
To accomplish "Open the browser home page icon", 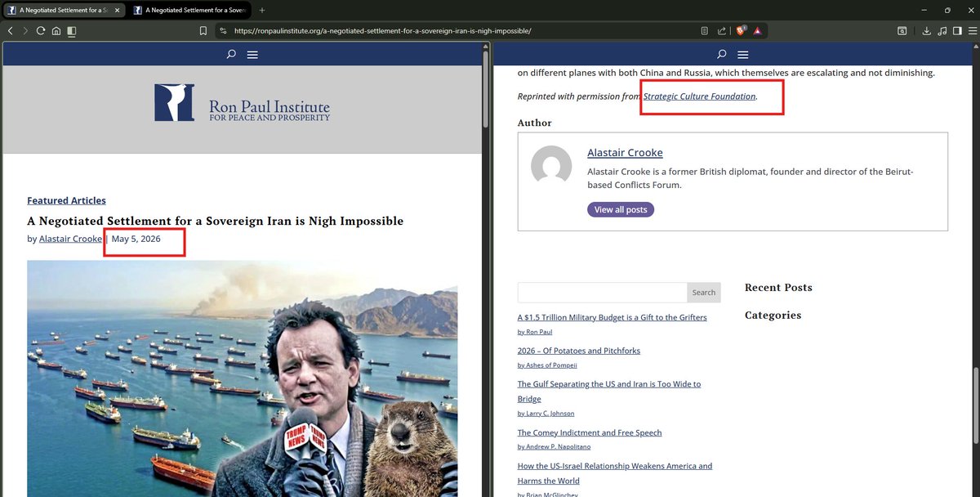I will [x=56, y=31].
